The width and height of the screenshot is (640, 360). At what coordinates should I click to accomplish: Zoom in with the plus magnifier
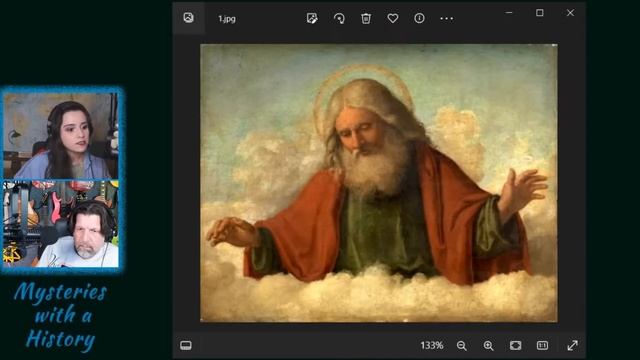point(489,346)
